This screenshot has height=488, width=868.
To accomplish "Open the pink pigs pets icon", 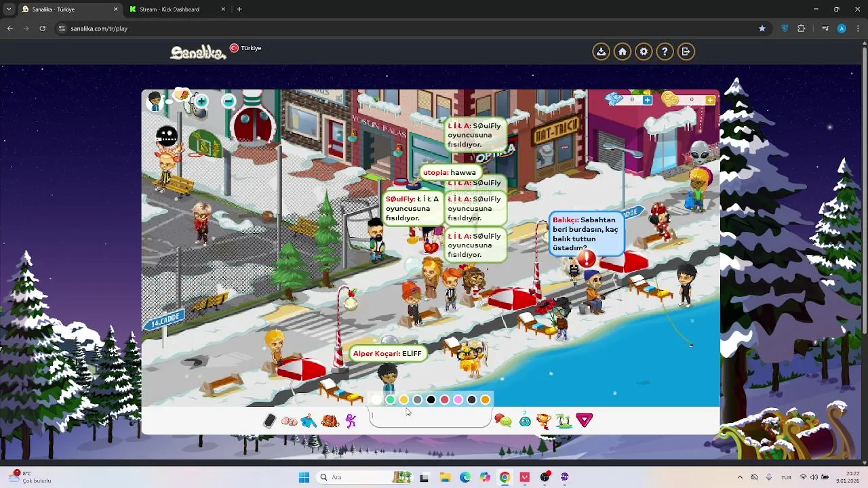I will (289, 421).
